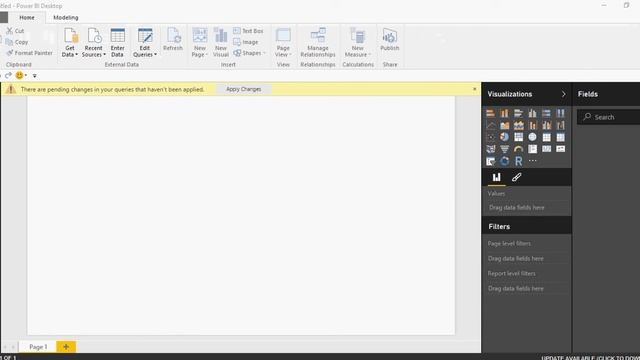Open the Edit Queries dropdown

pyautogui.click(x=145, y=42)
